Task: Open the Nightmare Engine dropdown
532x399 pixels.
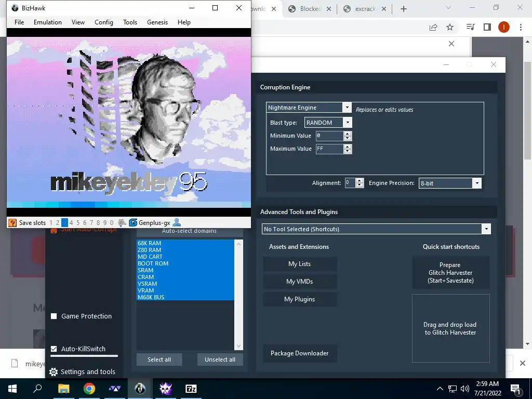Action: coord(347,108)
